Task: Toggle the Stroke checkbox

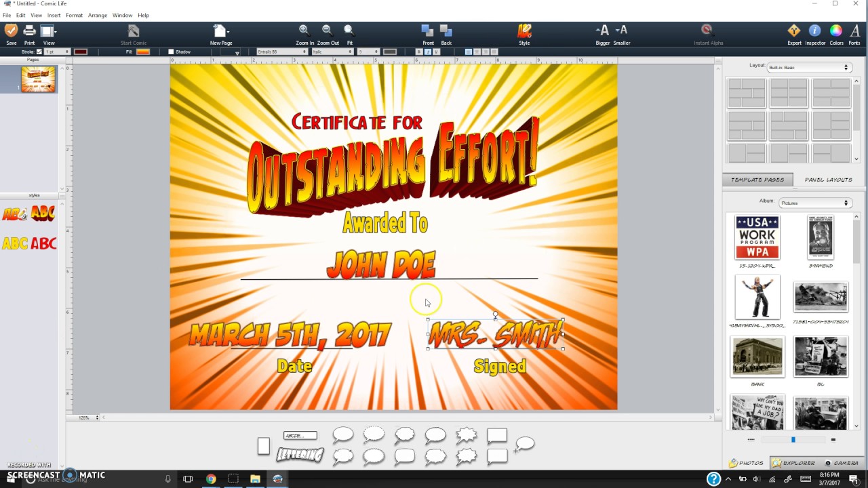Action: [x=39, y=52]
